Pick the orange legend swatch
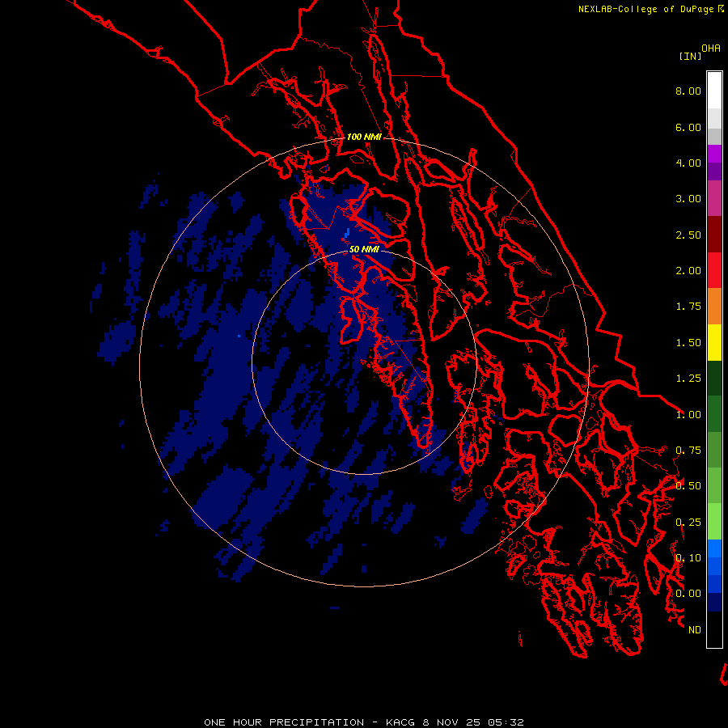 [714, 307]
